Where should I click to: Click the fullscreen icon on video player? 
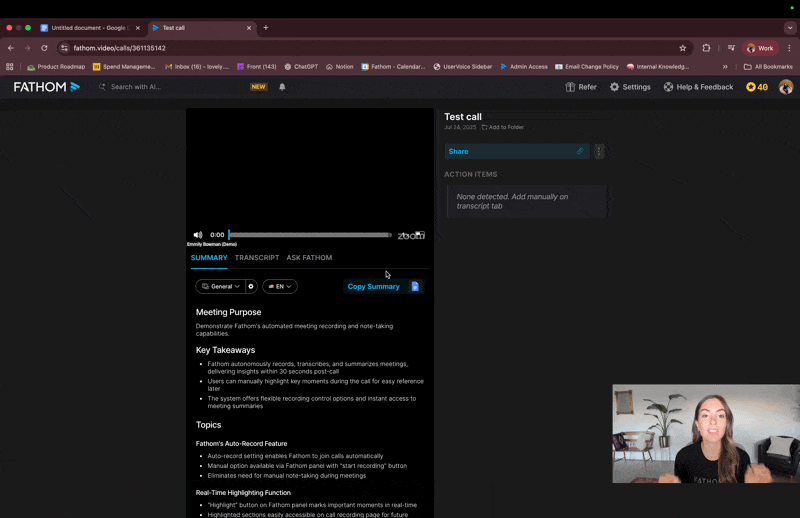coord(419,235)
